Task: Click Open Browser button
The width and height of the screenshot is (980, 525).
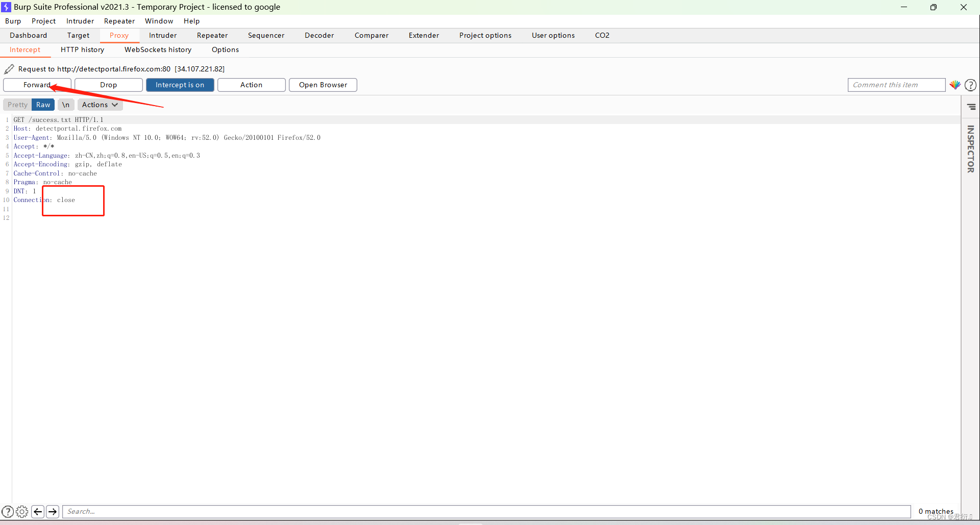Action: point(323,85)
